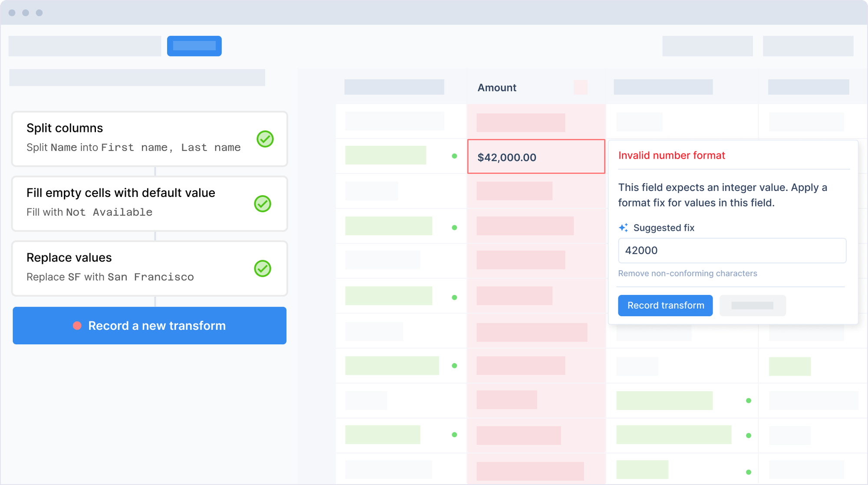Expand the Replace values transform card
The height and width of the screenshot is (485, 868).
pyautogui.click(x=150, y=269)
